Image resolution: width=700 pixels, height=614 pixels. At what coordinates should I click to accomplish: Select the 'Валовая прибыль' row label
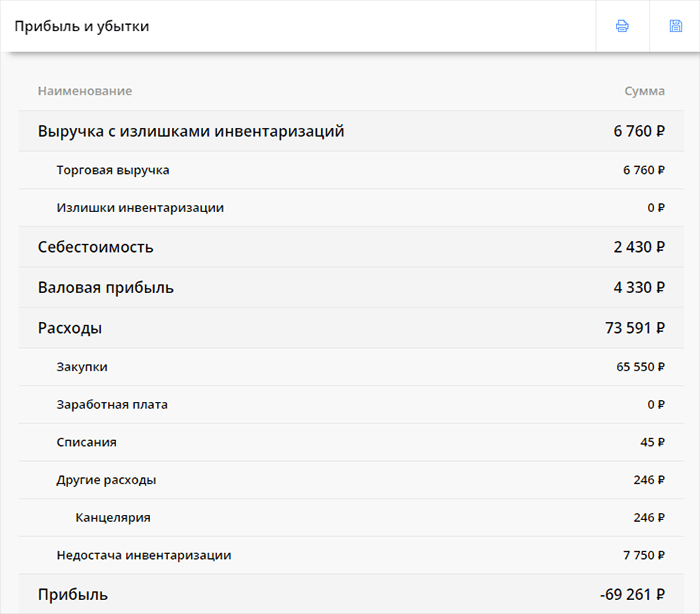pos(106,288)
